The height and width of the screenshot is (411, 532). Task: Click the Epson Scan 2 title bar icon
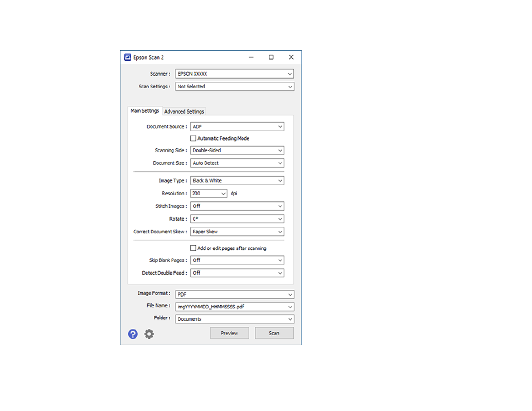click(x=128, y=57)
